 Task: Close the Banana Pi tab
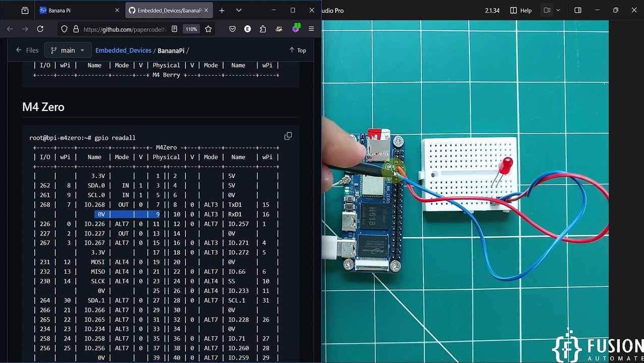coord(117,10)
